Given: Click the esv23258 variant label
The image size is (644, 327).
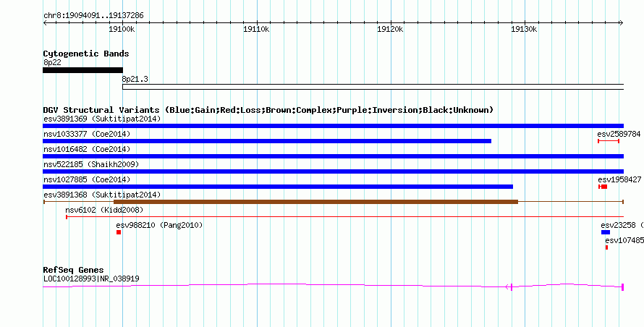Looking at the screenshot, I should pos(619,226).
